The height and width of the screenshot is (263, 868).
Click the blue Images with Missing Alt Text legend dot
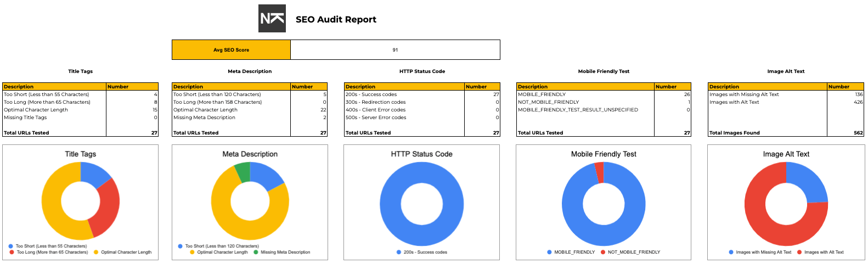click(x=731, y=252)
